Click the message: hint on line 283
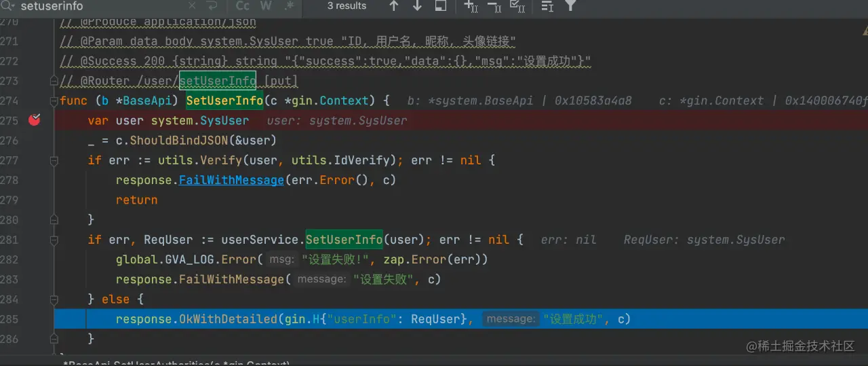 321,279
